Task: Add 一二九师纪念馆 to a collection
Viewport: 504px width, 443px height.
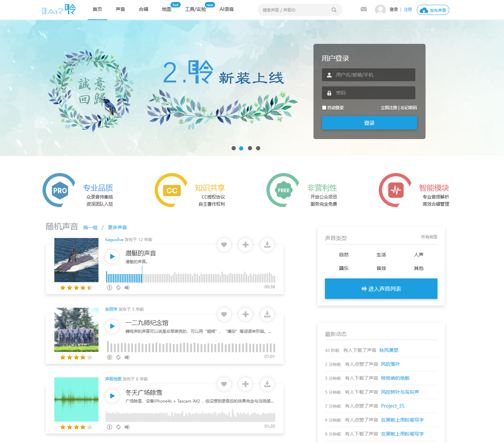Action: coord(246,314)
